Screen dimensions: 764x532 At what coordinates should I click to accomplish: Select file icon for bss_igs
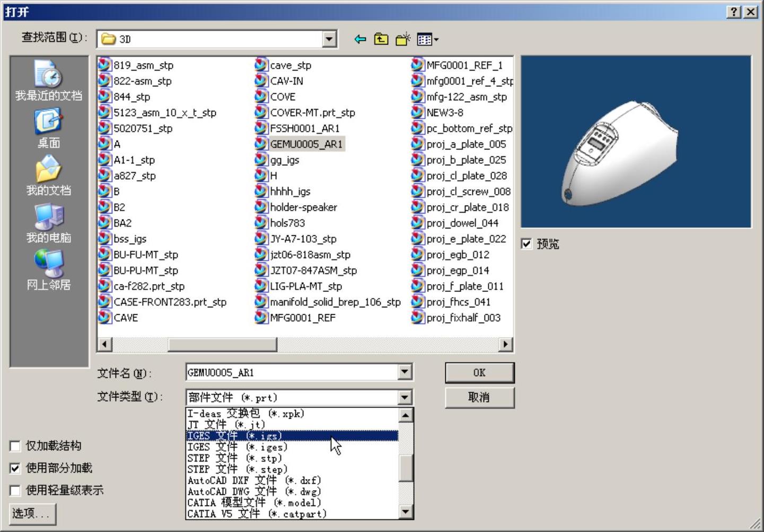point(105,239)
